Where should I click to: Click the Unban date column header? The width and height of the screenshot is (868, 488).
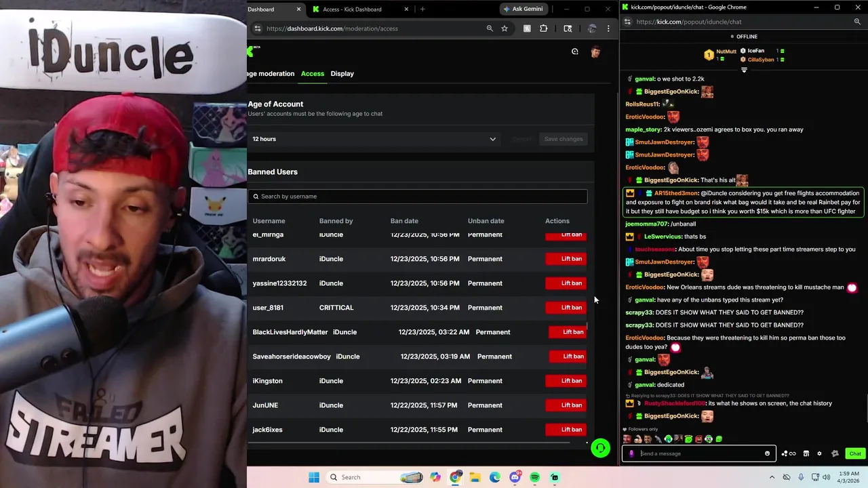click(x=486, y=221)
